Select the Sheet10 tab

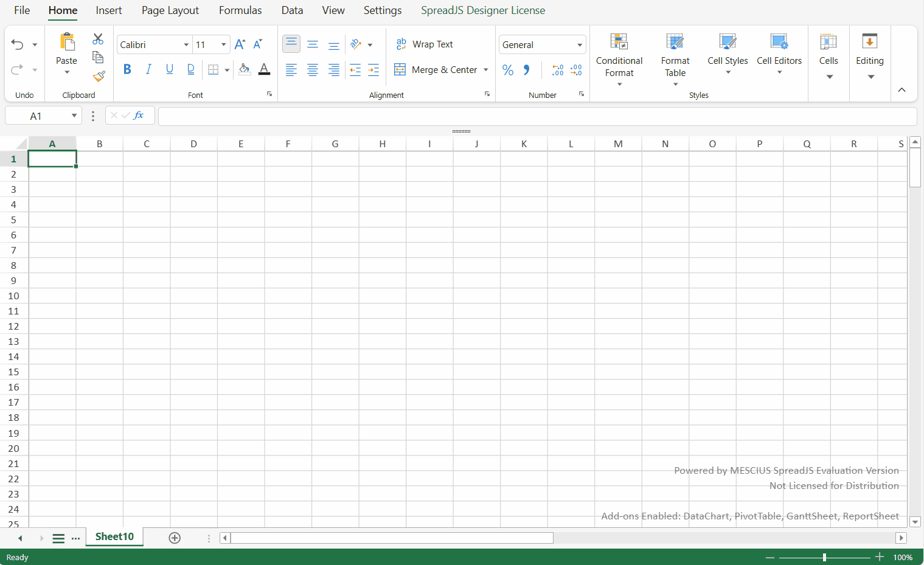(114, 536)
